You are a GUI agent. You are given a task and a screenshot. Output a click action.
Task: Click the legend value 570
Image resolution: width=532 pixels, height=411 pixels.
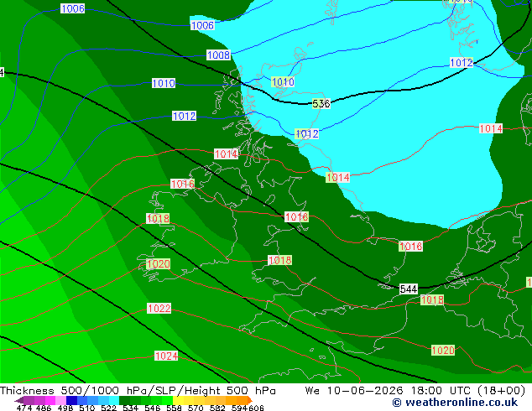pos(196,408)
